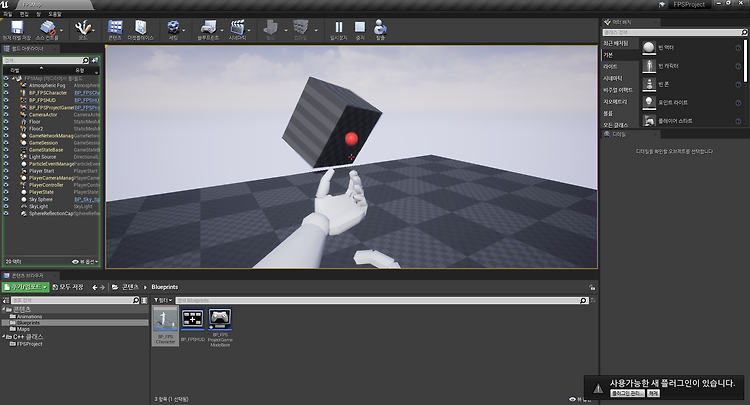750x405 pixels.
Task: Save the current level from the toolbar
Action: (x=17, y=28)
